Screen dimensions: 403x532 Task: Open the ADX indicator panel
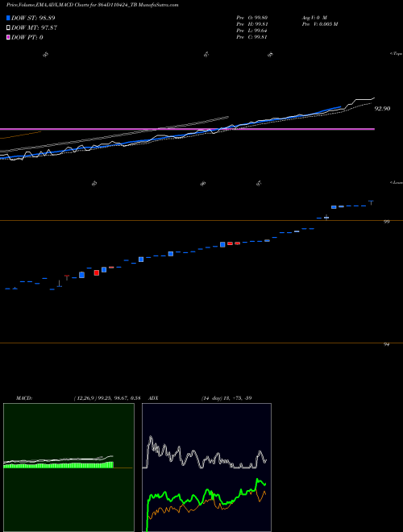[x=206, y=468]
